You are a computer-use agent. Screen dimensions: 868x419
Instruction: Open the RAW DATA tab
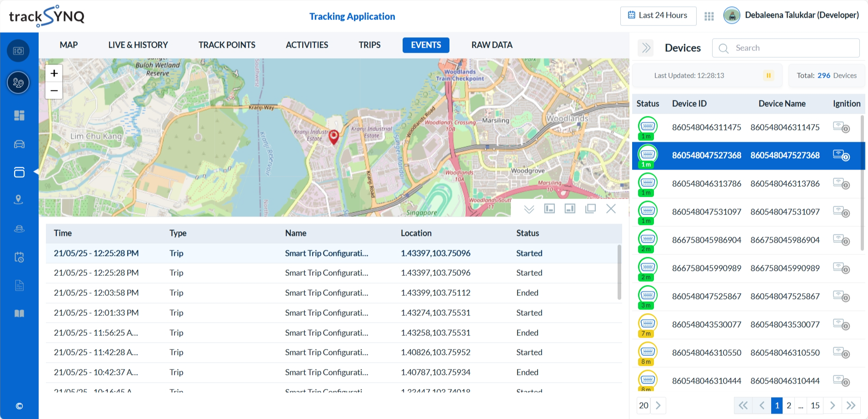pos(491,45)
